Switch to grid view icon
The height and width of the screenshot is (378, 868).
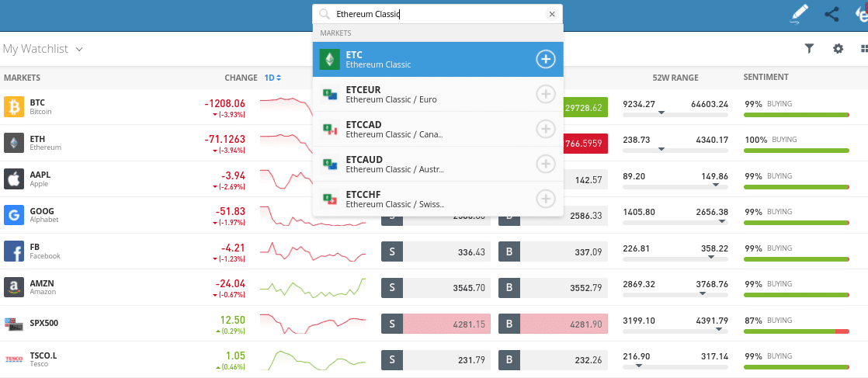[x=864, y=49]
